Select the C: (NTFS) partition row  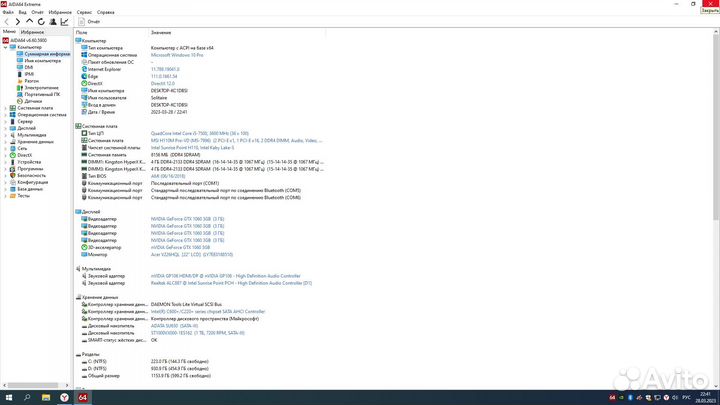(200, 361)
